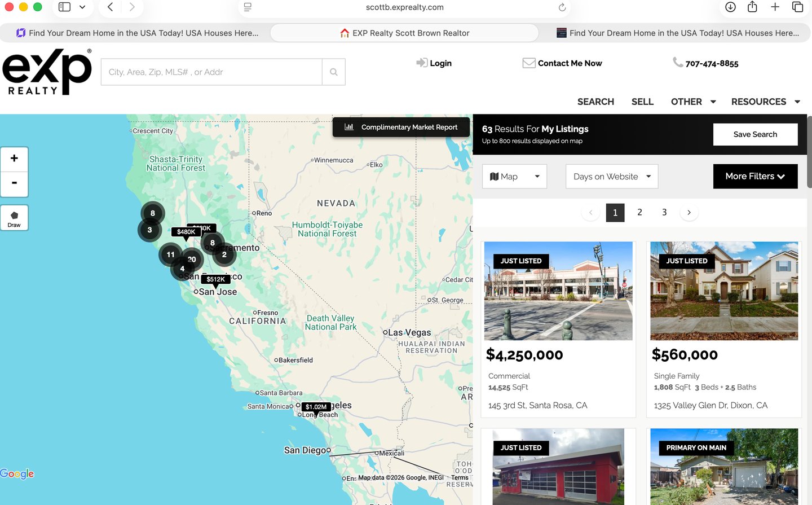Click the $4,250,000 listing price
This screenshot has height=505, width=812.
[x=524, y=355]
